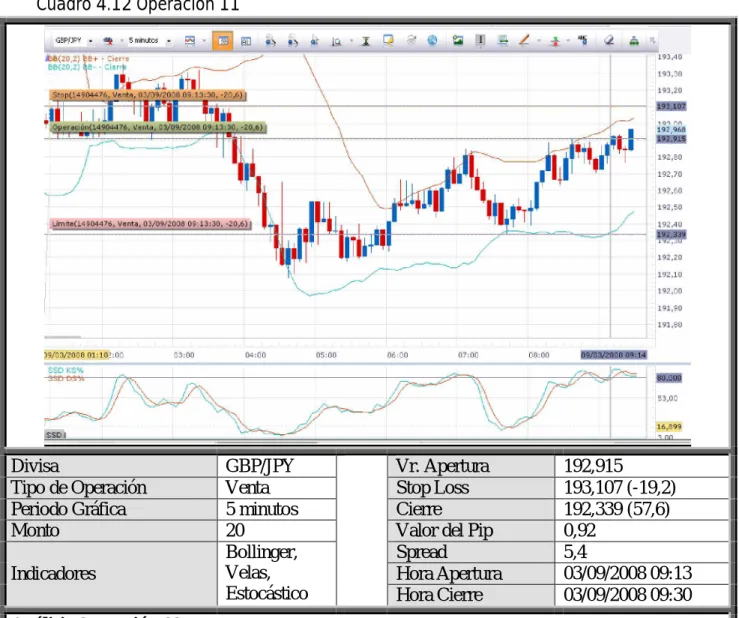Select the orange pencil drawing tool

(524, 41)
